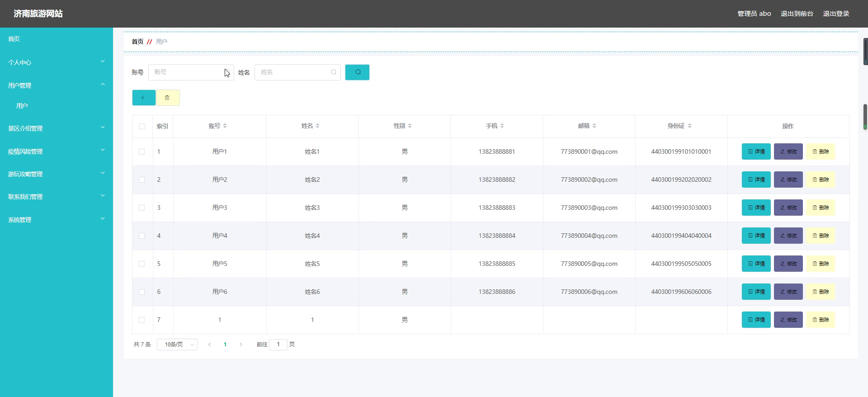The image size is (868, 397).
Task: Open 详情 for row 用户5
Action: (x=756, y=264)
